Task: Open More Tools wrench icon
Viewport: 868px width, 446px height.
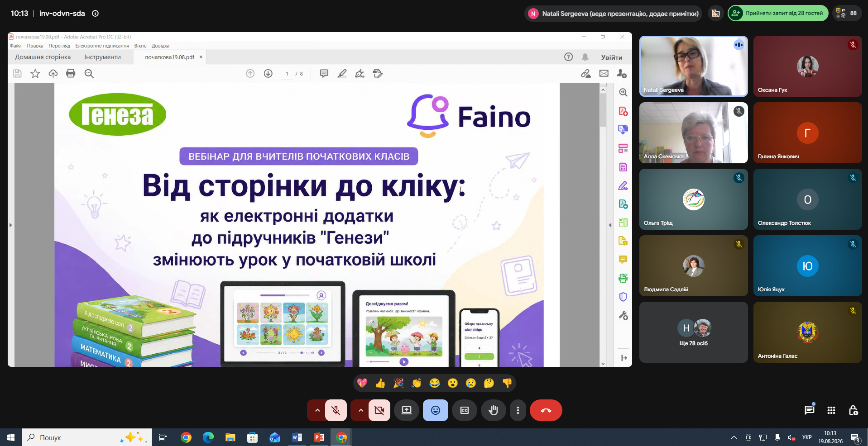Action: click(x=623, y=316)
